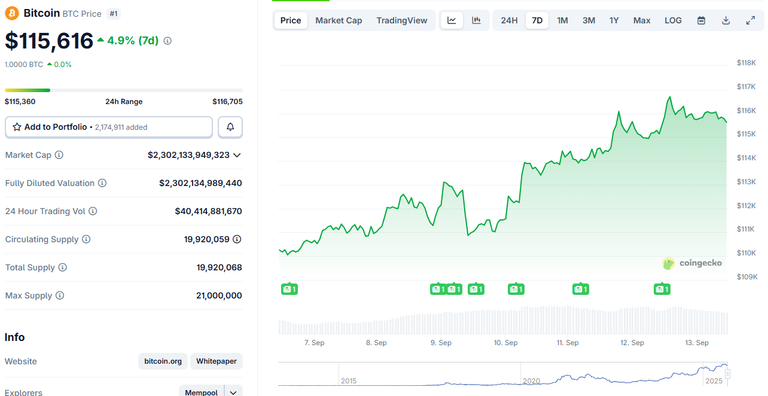768x396 pixels.
Task: Switch to candlestick chart icon
Action: 476,20
